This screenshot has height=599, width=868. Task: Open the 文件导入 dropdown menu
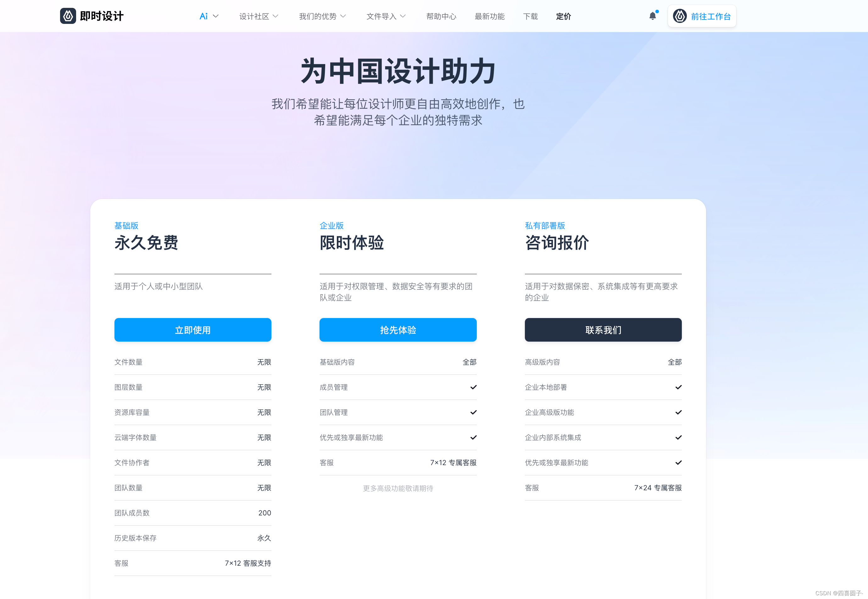[386, 16]
